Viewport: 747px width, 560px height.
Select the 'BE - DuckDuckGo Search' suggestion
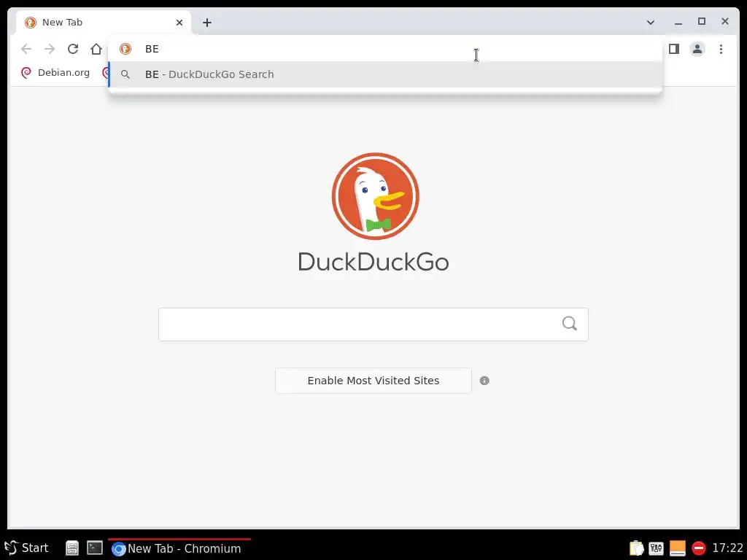[385, 74]
